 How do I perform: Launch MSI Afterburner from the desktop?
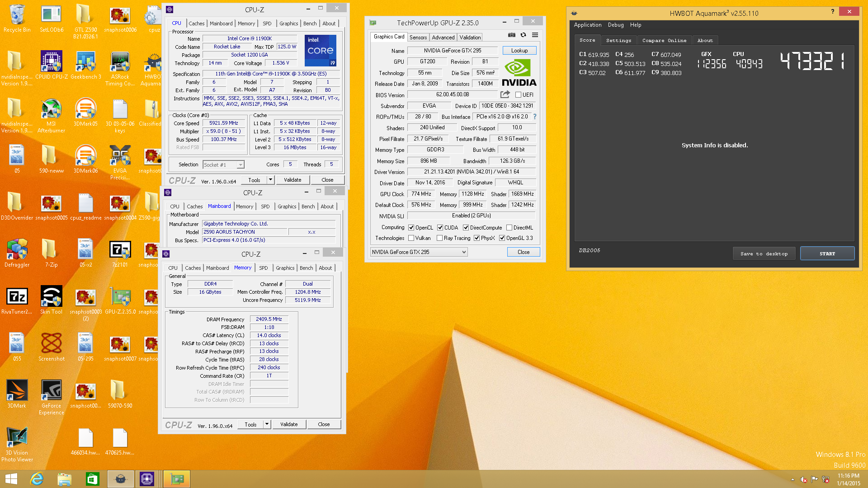[51, 115]
